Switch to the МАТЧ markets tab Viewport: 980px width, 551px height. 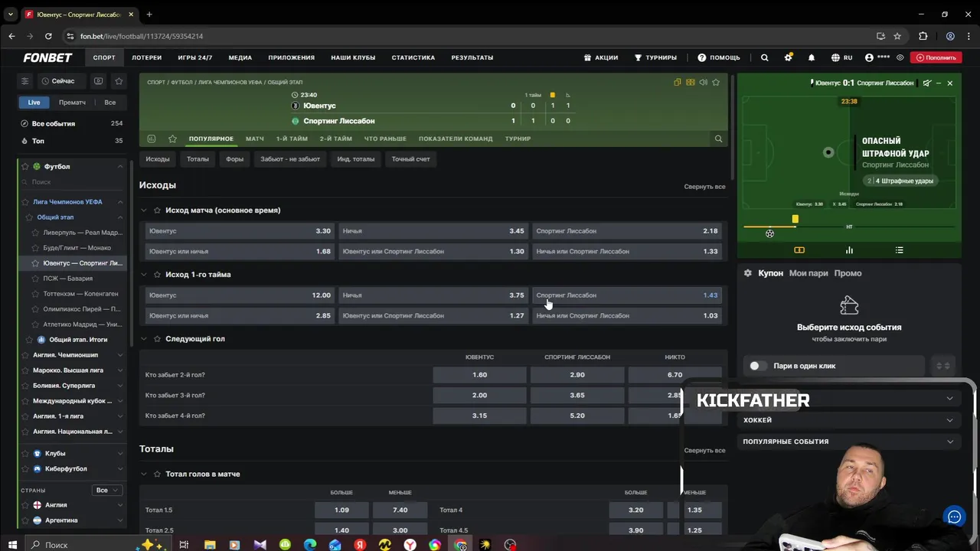[x=255, y=139]
